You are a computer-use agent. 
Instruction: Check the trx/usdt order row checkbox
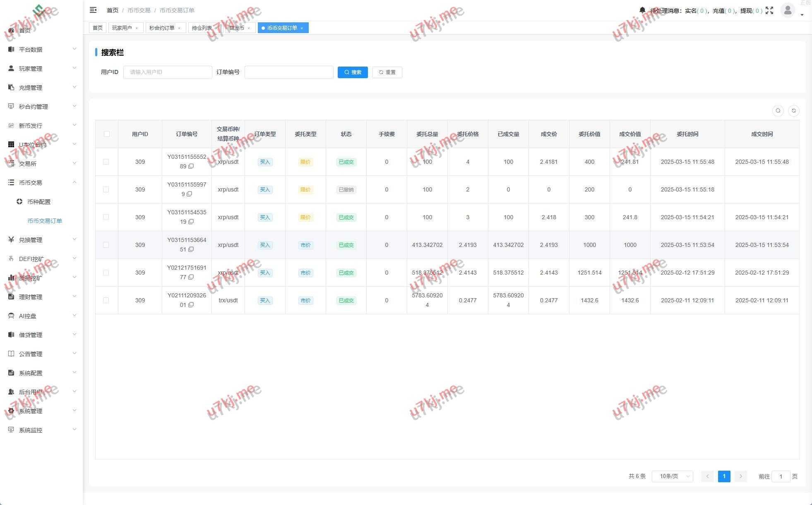[106, 300]
